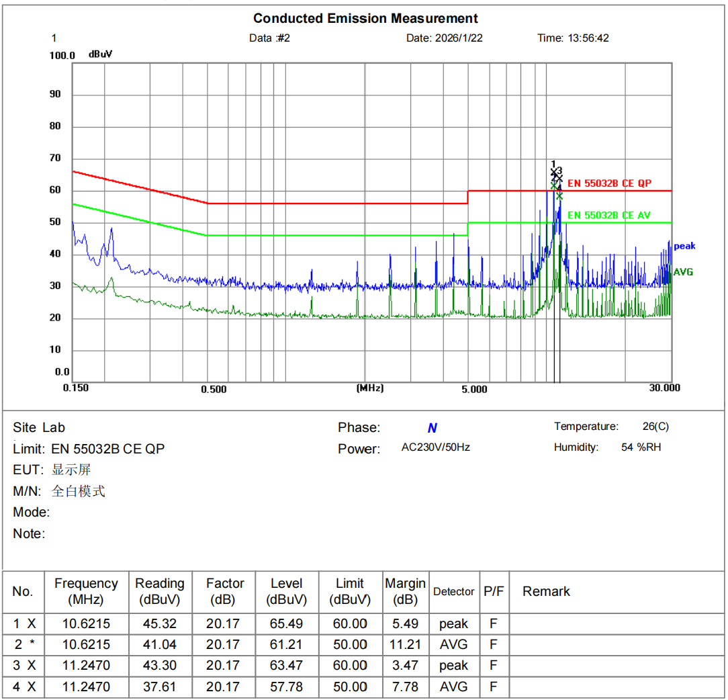Click the Time value 13:56:42

point(588,38)
